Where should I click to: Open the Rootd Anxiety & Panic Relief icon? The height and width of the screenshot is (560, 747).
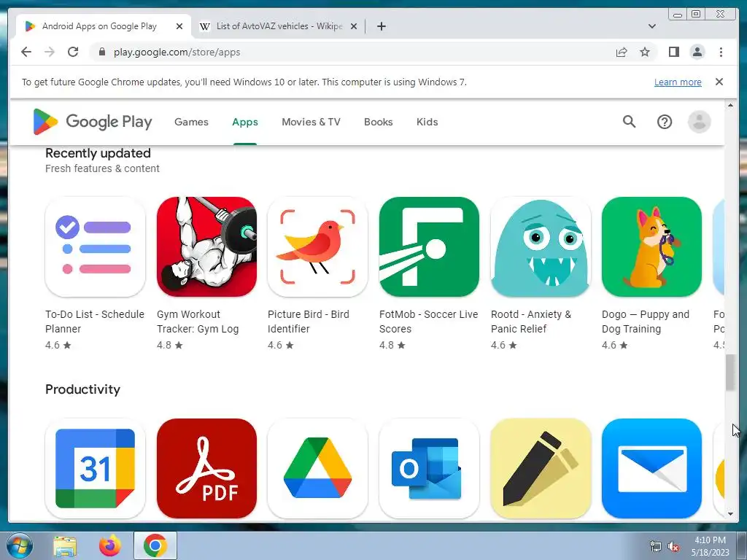click(x=541, y=246)
